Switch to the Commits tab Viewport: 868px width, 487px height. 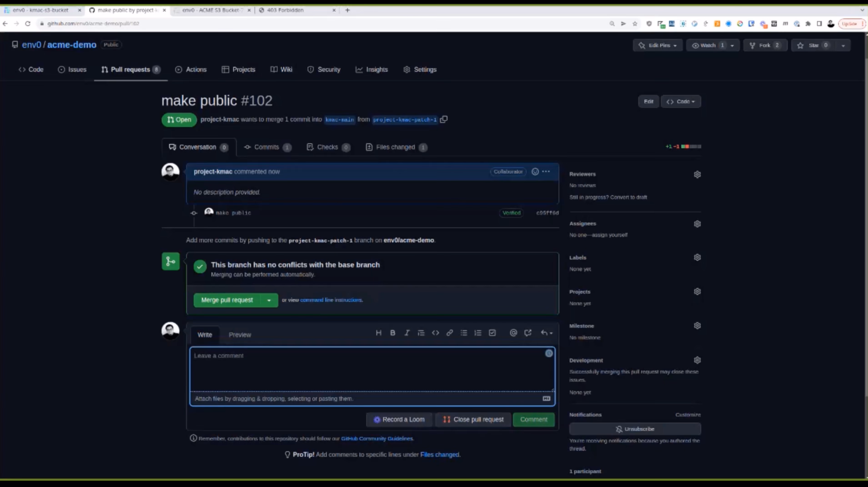tap(268, 147)
